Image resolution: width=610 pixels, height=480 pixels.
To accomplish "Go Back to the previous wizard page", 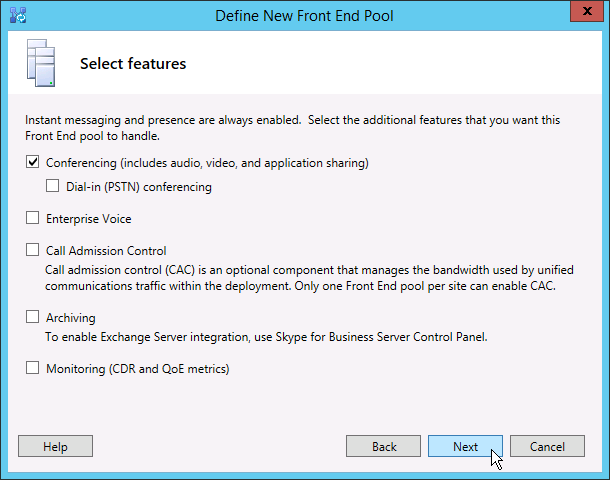I will tap(384, 447).
